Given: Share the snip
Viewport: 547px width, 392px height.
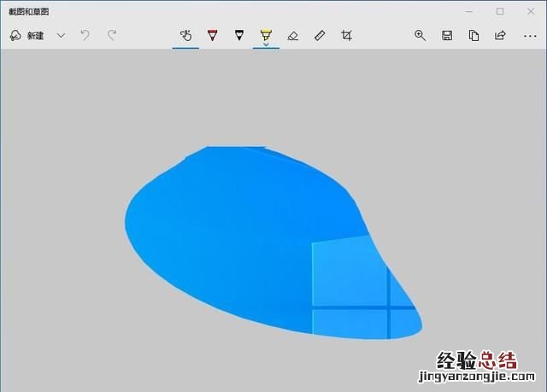Looking at the screenshot, I should point(500,35).
